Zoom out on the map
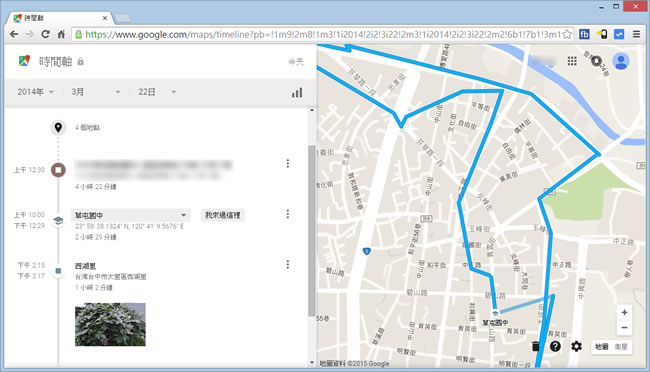650x372 pixels. (624, 328)
